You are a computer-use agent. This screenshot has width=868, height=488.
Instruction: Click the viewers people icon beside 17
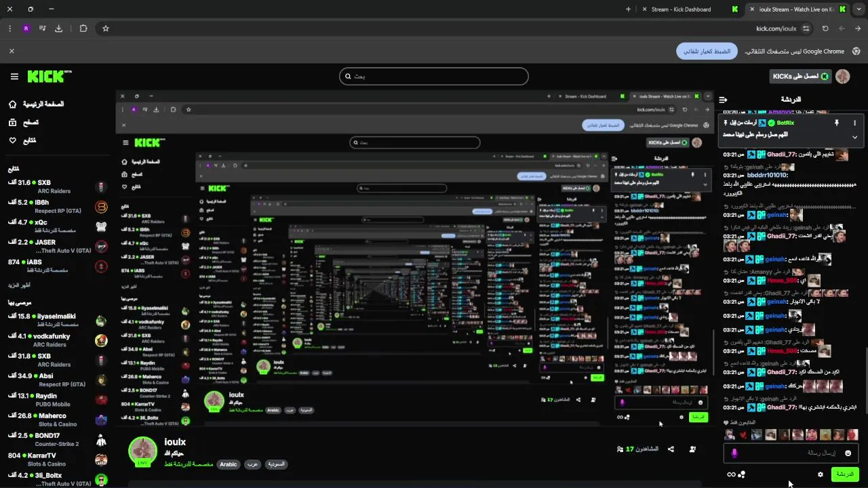(x=620, y=449)
